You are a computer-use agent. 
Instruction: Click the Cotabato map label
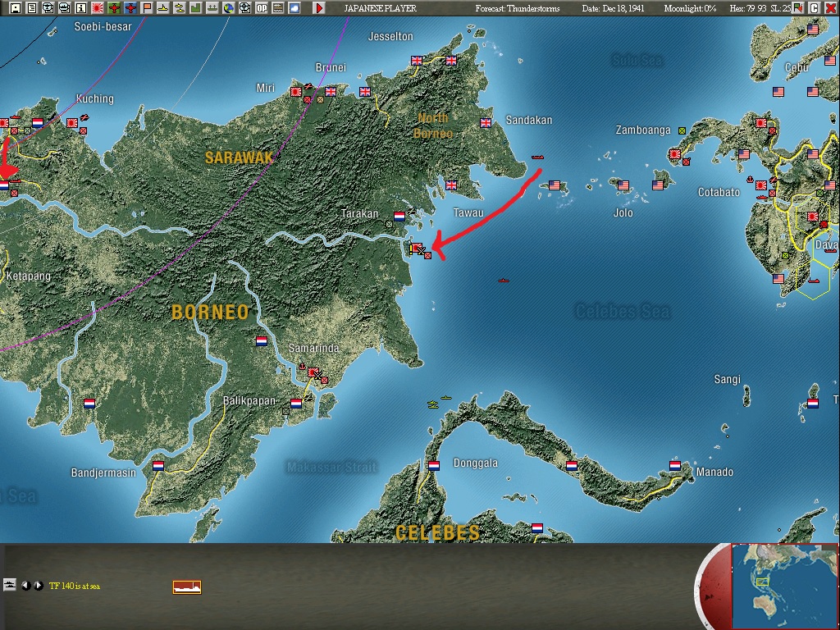[x=719, y=192]
